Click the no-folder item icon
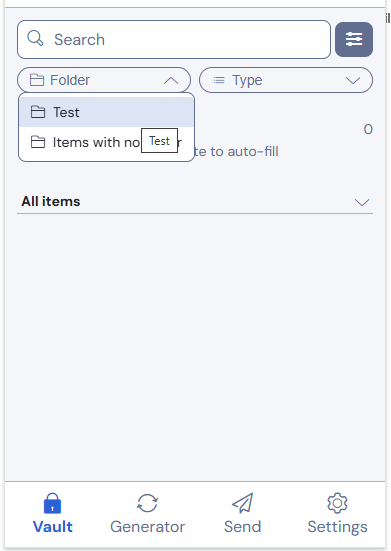This screenshot has height=551, width=391. (38, 142)
